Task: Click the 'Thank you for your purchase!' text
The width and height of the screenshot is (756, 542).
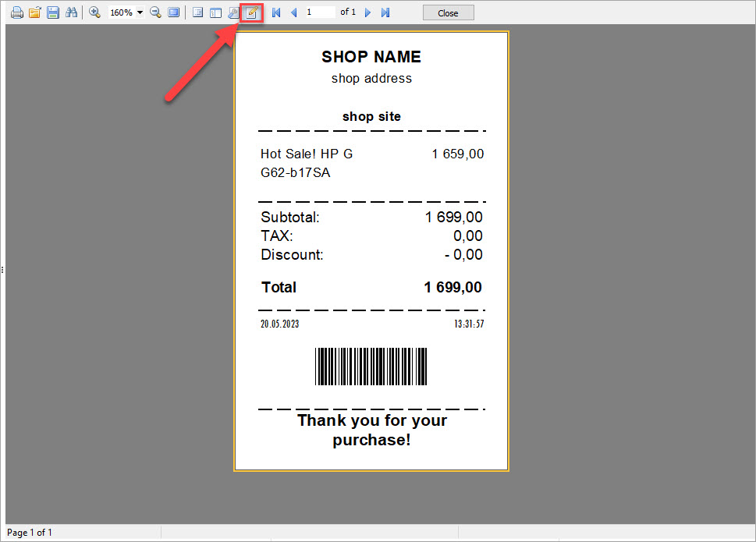Action: (371, 430)
